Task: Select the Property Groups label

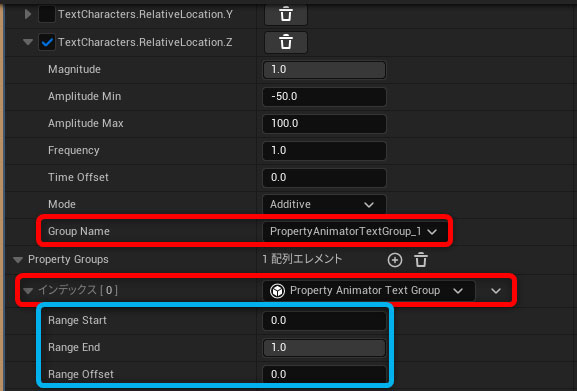Action: point(68,259)
